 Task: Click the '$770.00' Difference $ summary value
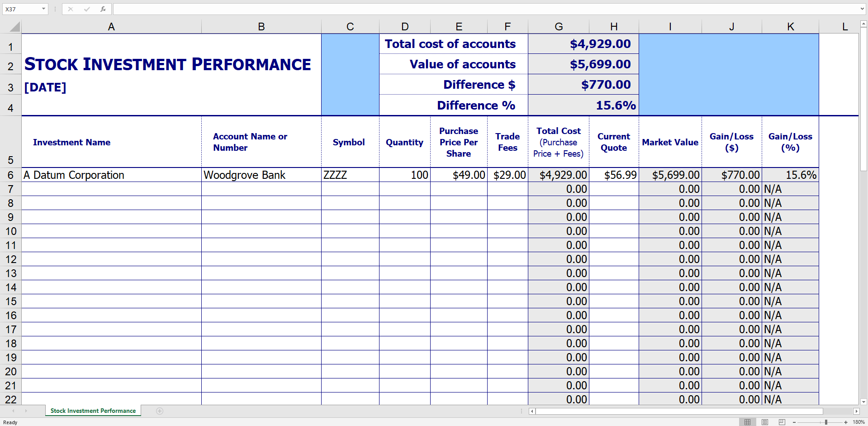point(583,85)
